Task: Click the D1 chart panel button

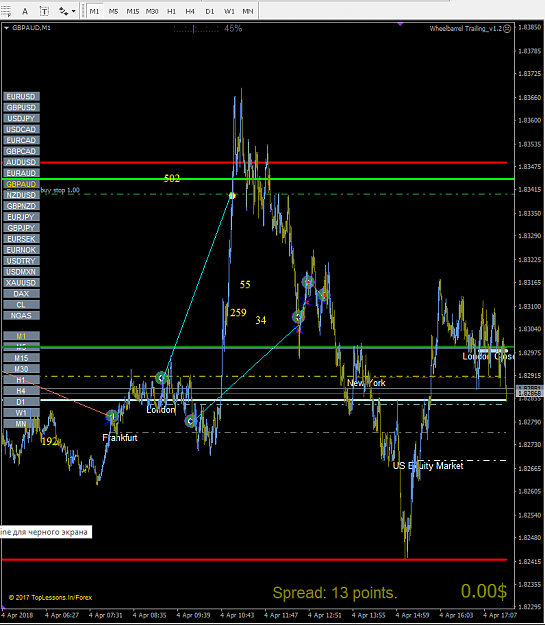Action: coord(21,402)
